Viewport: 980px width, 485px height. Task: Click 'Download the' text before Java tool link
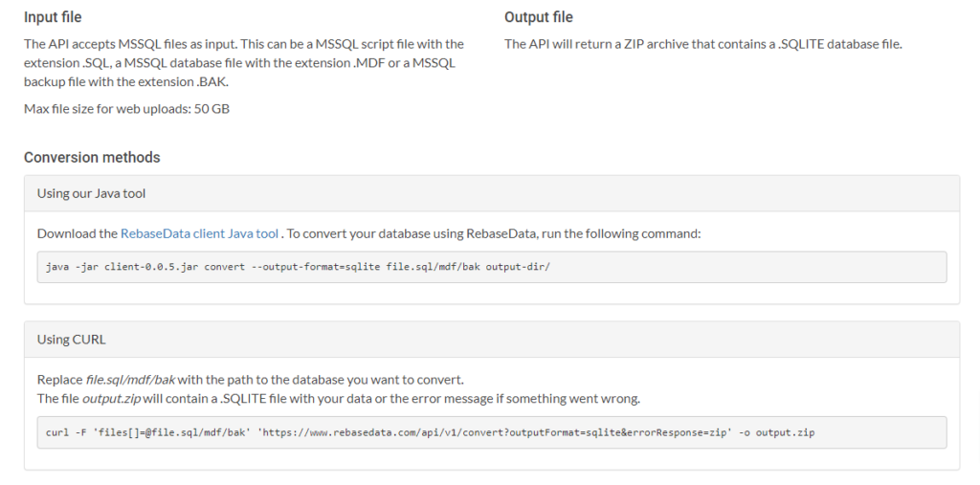point(78,233)
